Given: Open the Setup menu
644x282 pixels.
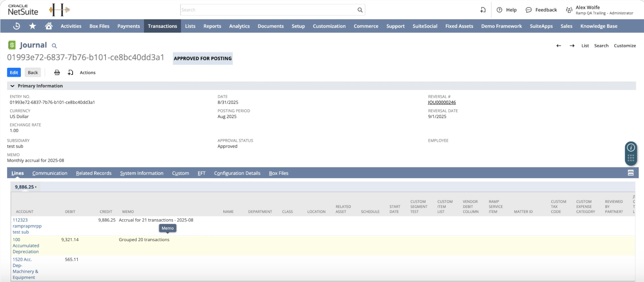Looking at the screenshot, I should click(x=298, y=26).
